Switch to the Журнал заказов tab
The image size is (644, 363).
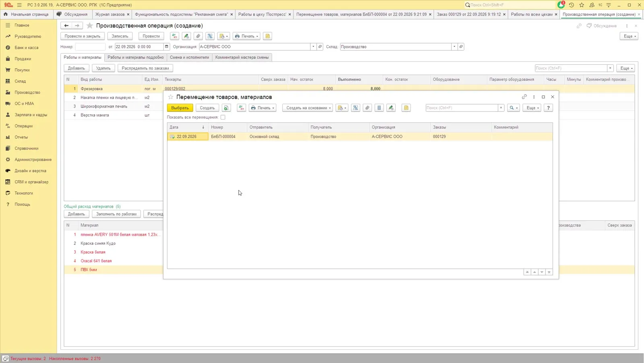point(110,14)
